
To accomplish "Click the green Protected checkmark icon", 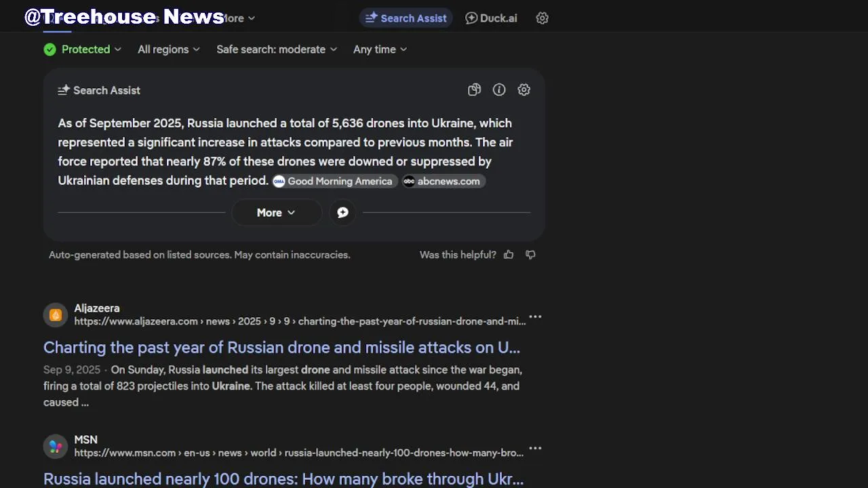I will click(x=50, y=49).
